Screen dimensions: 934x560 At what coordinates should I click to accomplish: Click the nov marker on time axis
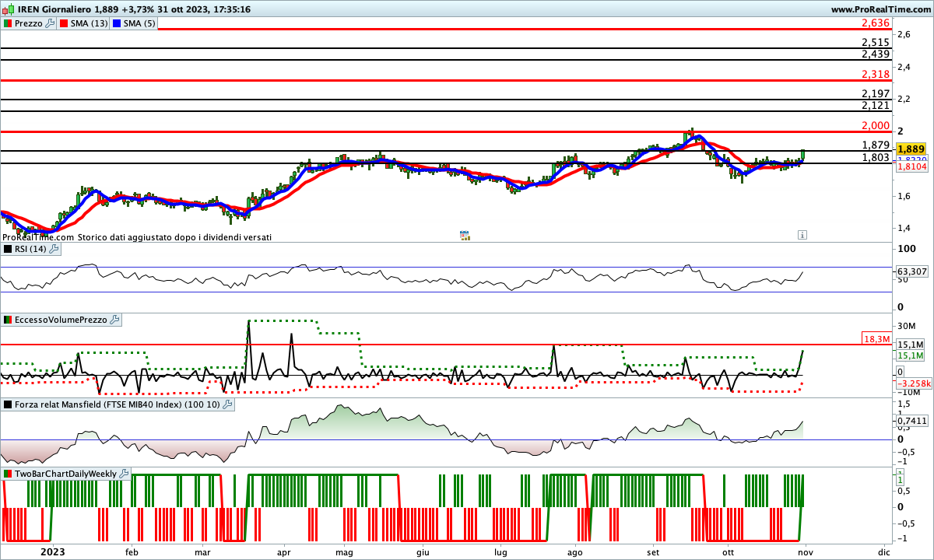(x=807, y=551)
